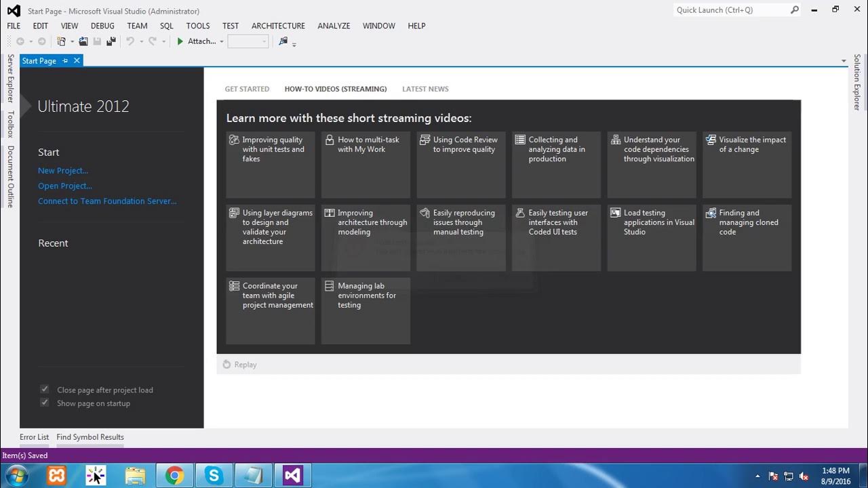
Task: Open the DEBUG menu
Action: pyautogui.click(x=102, y=26)
